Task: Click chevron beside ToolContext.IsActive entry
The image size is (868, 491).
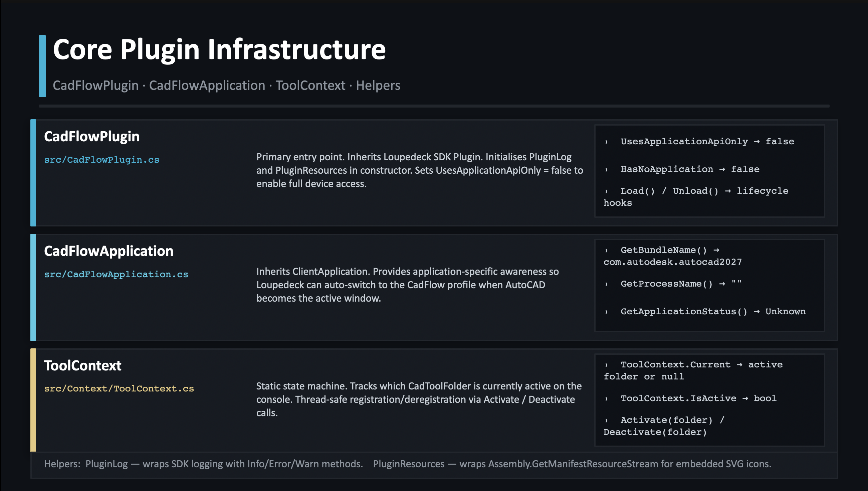Action: (x=606, y=398)
